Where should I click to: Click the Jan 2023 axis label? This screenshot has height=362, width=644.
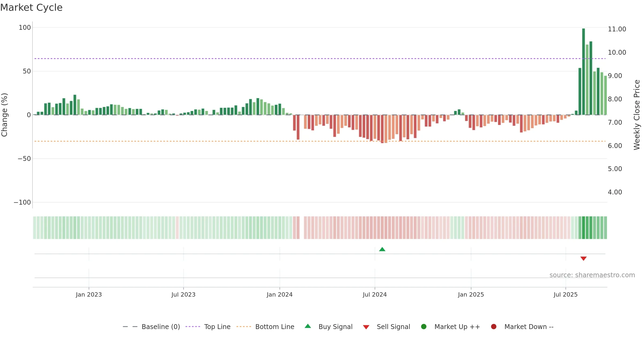[x=89, y=294]
